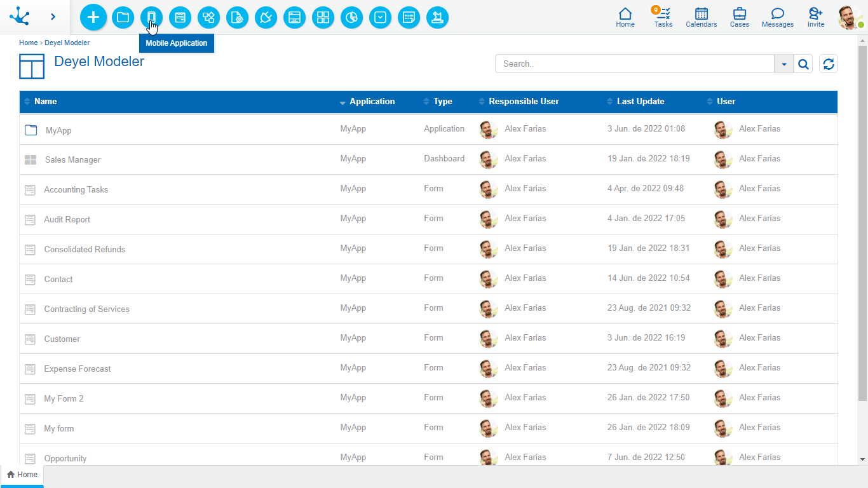
Task: Click the '3 Jun. de 2022 16:19' date
Action: [x=646, y=338]
